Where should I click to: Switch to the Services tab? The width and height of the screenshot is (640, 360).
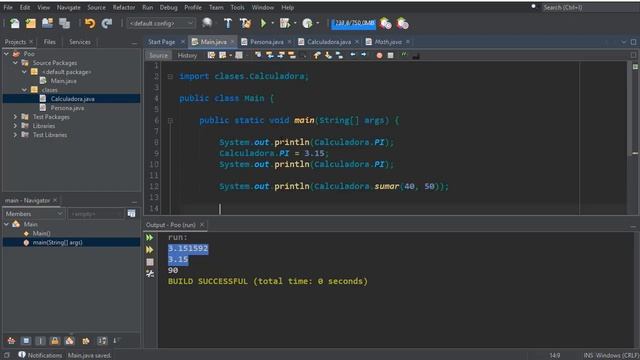[x=80, y=42]
